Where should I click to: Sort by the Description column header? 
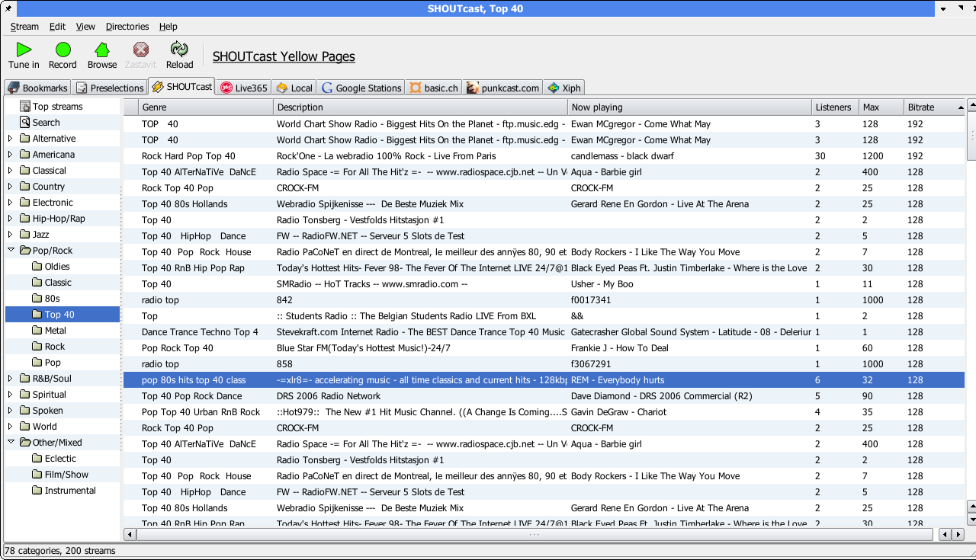coord(421,107)
